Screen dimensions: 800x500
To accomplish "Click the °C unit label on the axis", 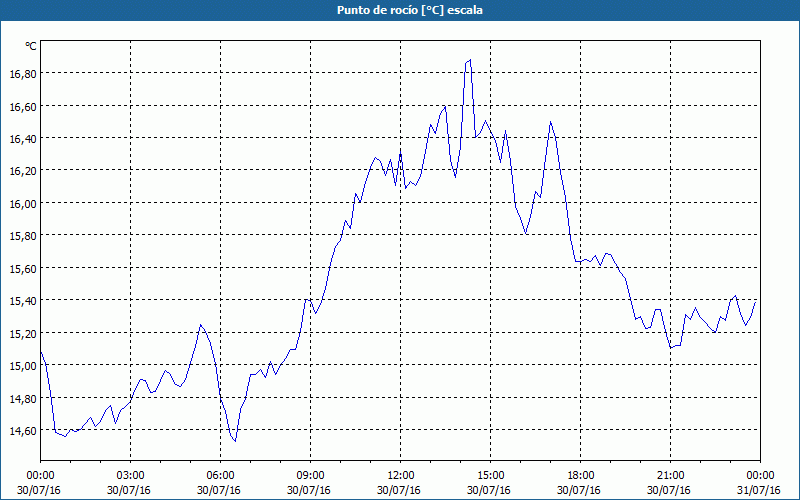I will (31, 46).
